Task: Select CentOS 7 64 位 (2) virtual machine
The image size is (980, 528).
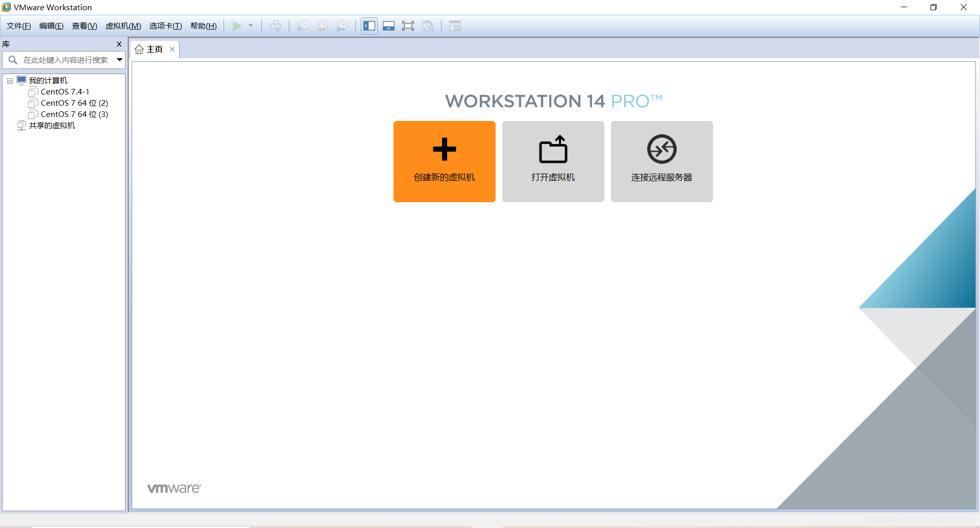Action: (75, 103)
